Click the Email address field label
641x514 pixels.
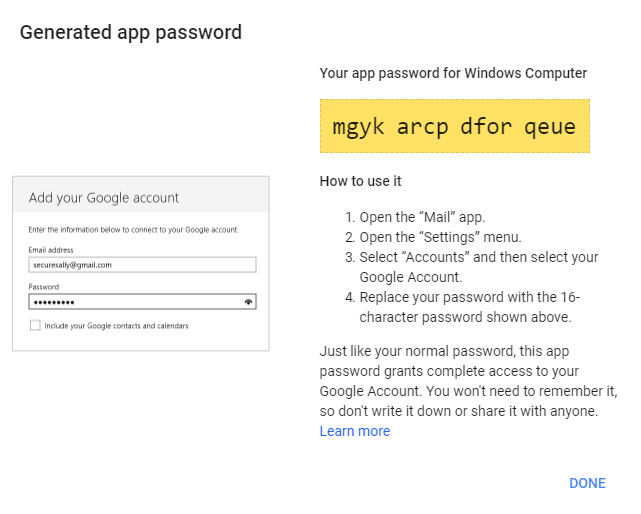pyautogui.click(x=51, y=250)
